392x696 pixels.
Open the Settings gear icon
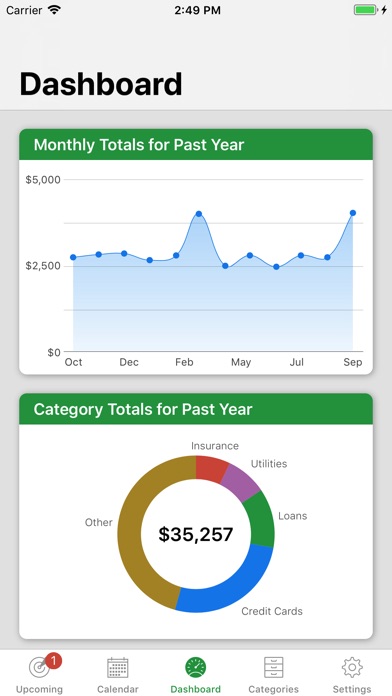click(x=352, y=667)
